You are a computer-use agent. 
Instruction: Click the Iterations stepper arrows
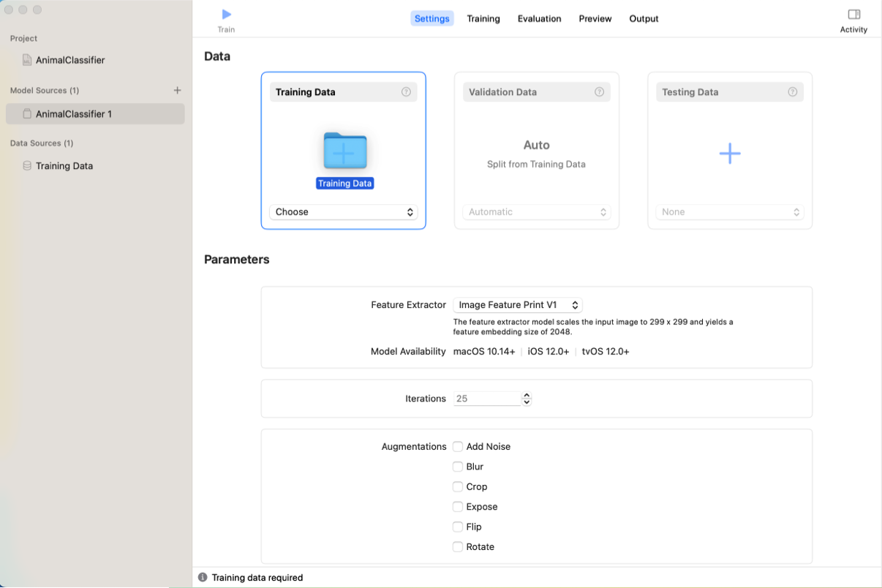pyautogui.click(x=527, y=399)
